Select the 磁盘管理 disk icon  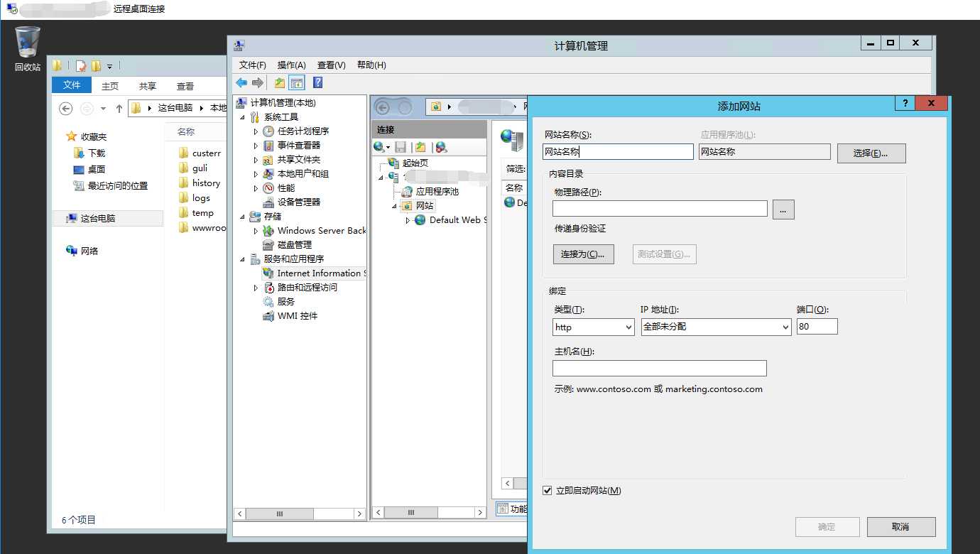(x=268, y=245)
